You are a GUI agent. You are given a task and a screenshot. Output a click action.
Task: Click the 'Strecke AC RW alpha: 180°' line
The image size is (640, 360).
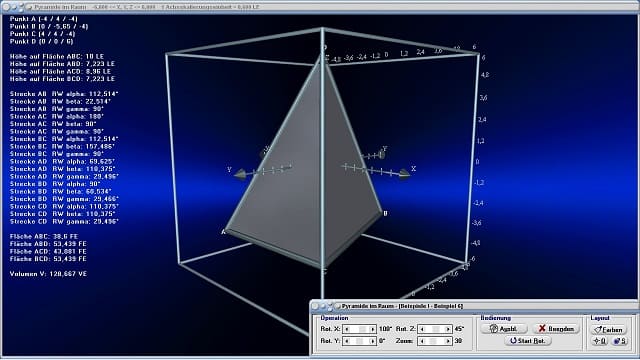pyautogui.click(x=57, y=116)
